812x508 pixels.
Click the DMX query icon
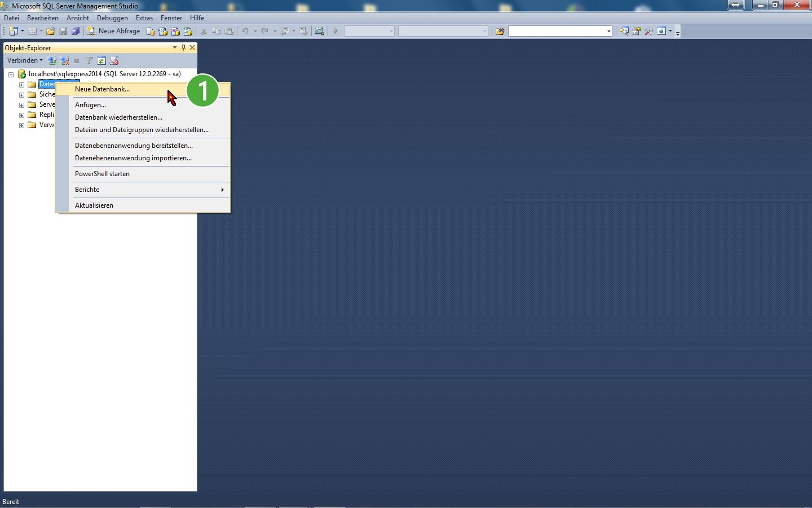click(175, 31)
